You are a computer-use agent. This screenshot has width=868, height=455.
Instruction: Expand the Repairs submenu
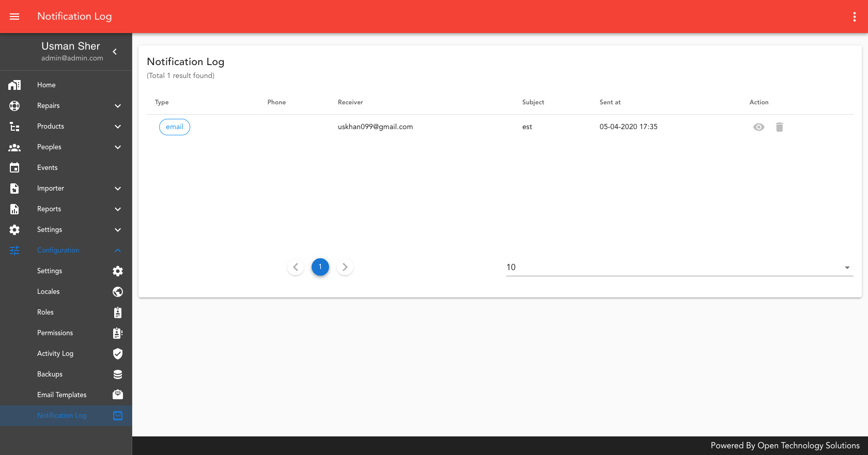[x=118, y=106]
